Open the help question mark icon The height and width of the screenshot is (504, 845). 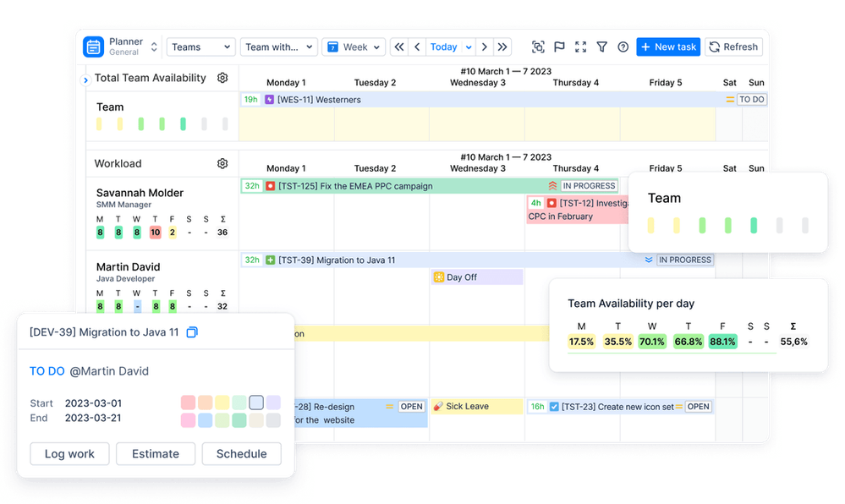623,47
